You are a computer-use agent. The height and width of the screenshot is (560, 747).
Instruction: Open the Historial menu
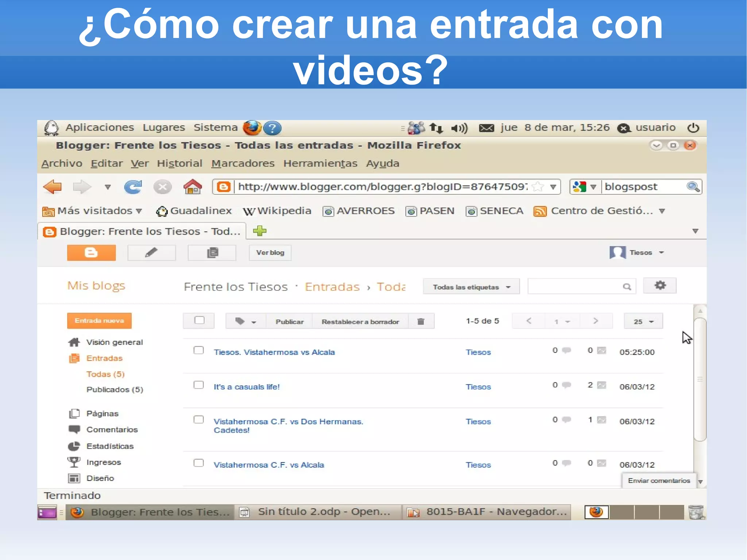coord(179,163)
